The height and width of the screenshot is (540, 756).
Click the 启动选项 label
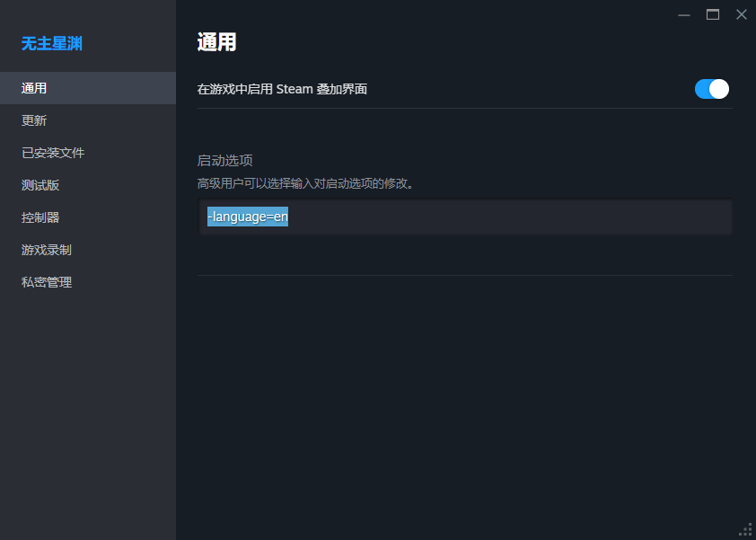tap(224, 161)
